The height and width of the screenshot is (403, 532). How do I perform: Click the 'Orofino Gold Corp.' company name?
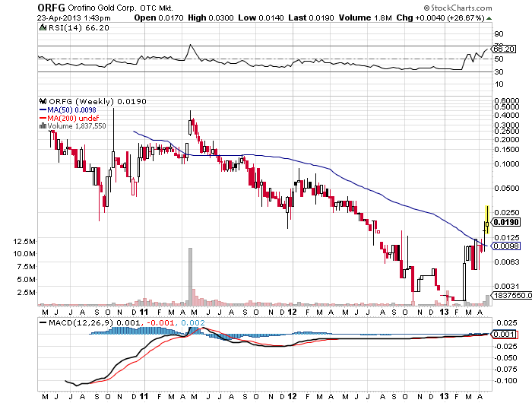point(101,8)
